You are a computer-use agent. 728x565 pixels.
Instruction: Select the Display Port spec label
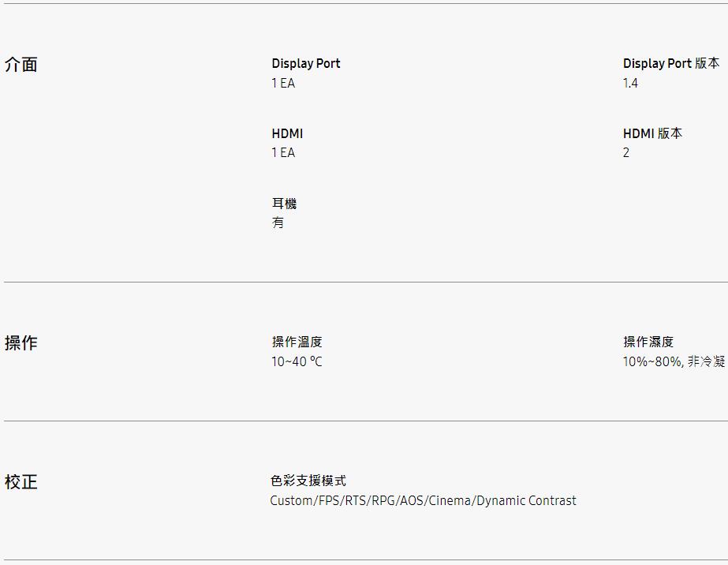click(305, 63)
